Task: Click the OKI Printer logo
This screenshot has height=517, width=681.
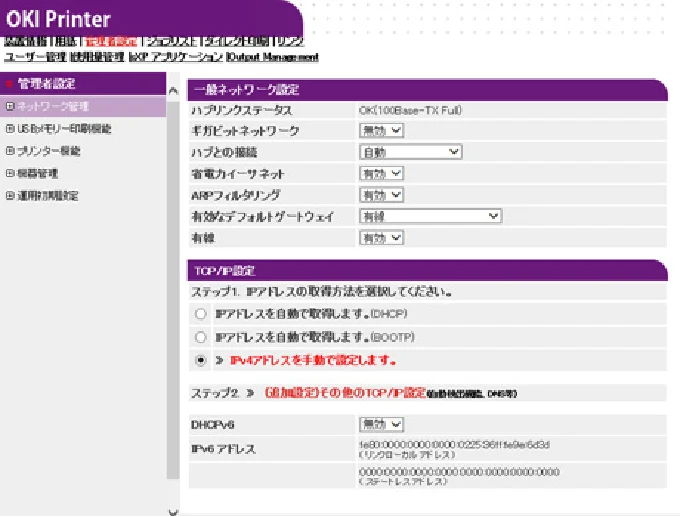Action: click(x=58, y=20)
